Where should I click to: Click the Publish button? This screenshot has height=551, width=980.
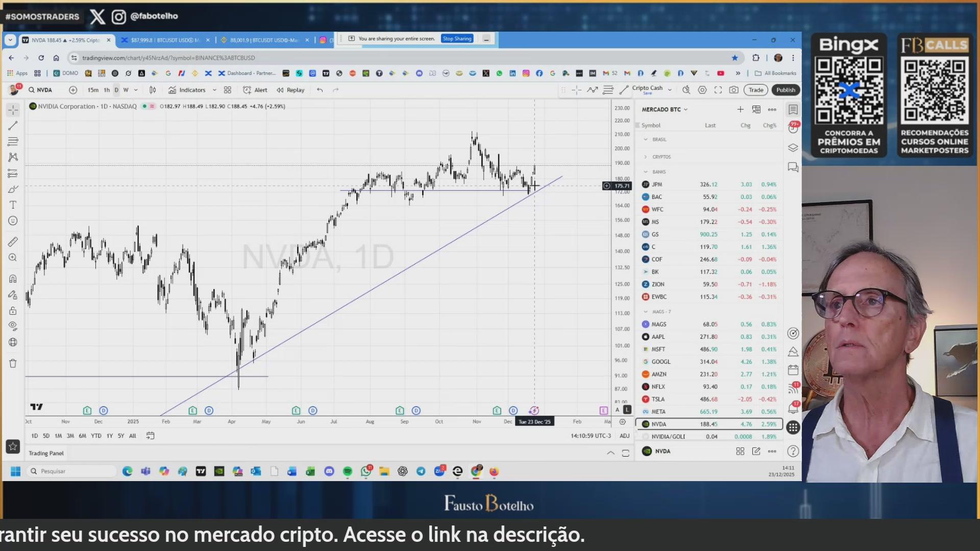[786, 90]
